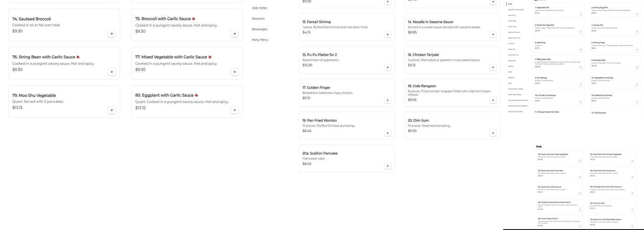Open the Party Menu section
644x230 pixels.
coord(260,40)
